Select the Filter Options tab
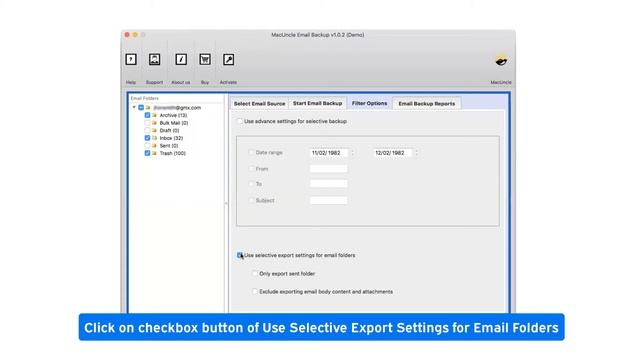 [369, 103]
